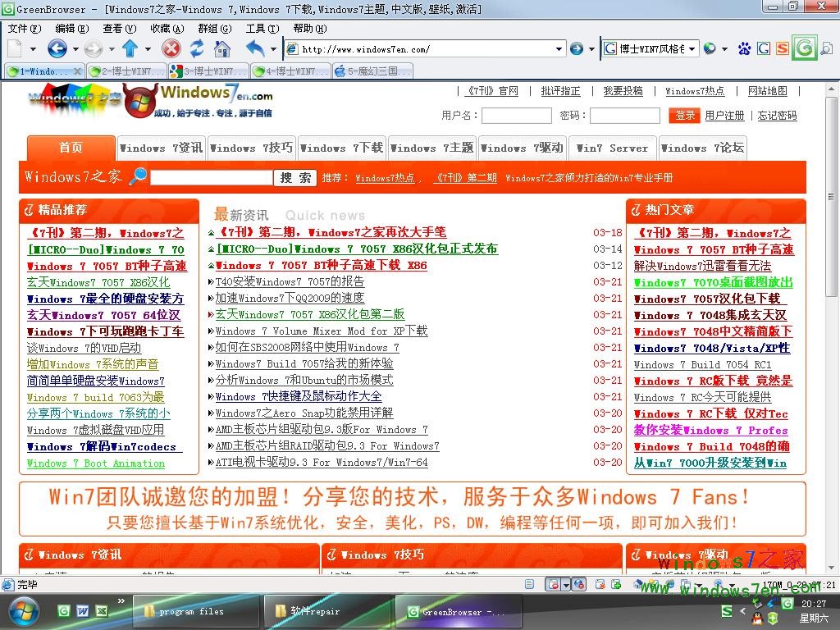The image size is (840, 630).
Task: Expand the address bar URL dropdown
Action: click(559, 49)
